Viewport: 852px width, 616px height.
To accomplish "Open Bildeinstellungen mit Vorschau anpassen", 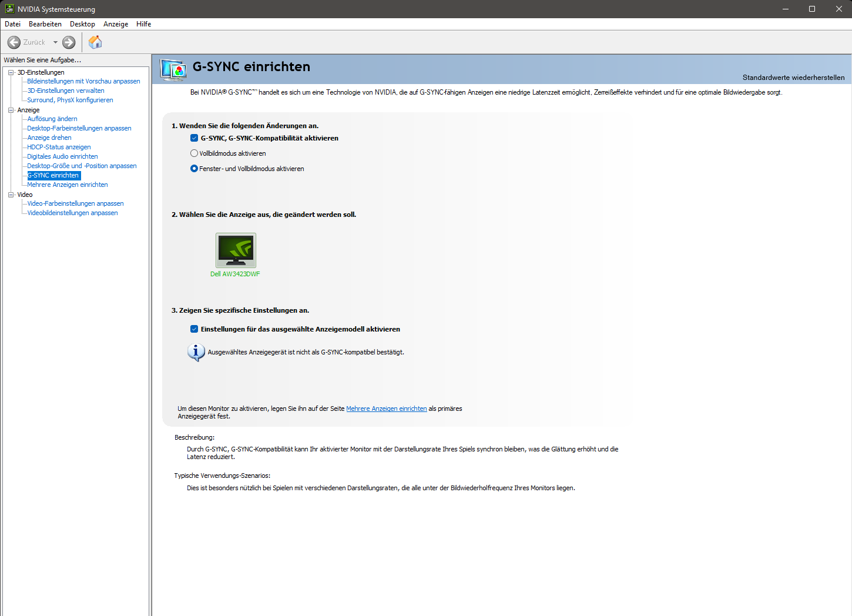I will point(83,81).
